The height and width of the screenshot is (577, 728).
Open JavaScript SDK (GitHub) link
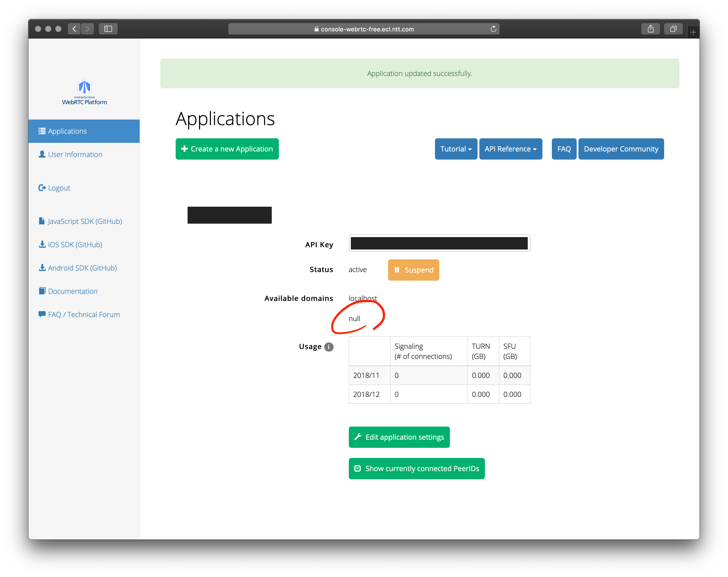pos(80,221)
